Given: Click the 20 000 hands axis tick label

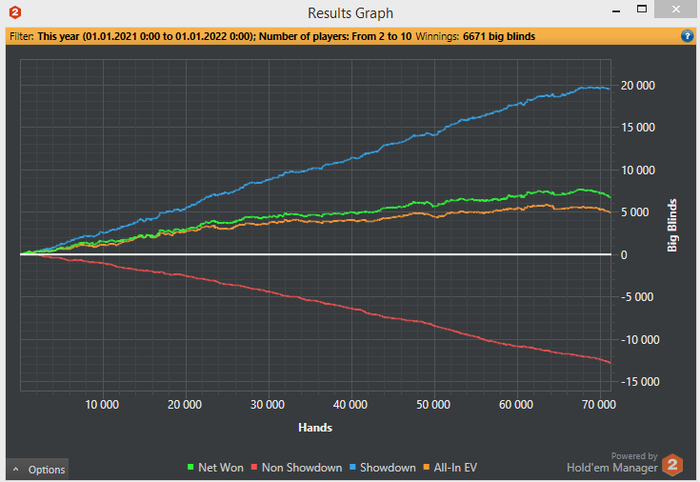Looking at the screenshot, I should click(184, 405).
